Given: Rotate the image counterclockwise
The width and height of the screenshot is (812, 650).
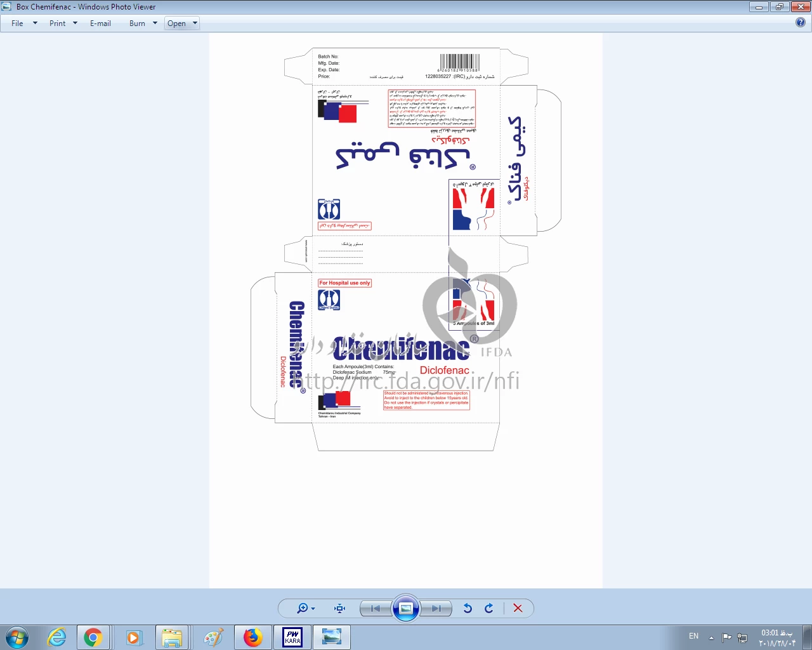Looking at the screenshot, I should (x=468, y=608).
